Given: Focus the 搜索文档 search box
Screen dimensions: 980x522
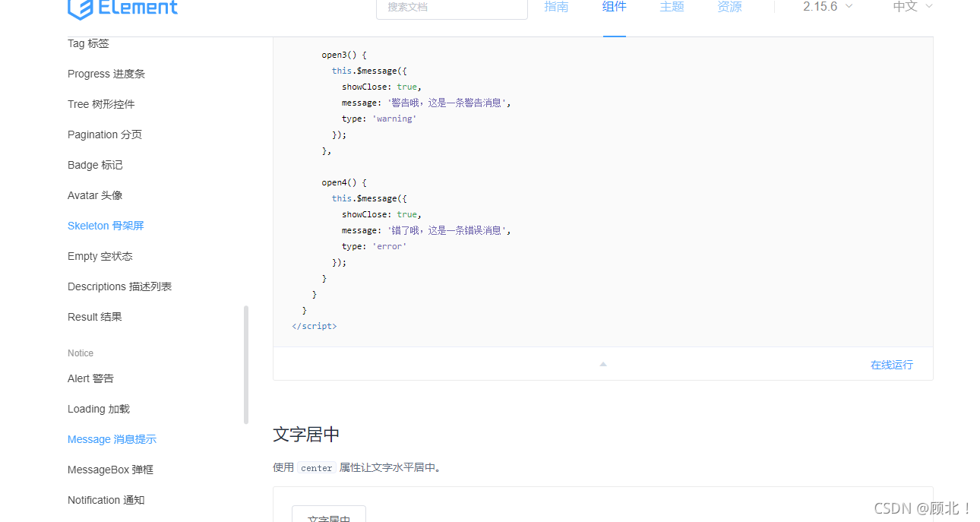Looking at the screenshot, I should click(452, 8).
